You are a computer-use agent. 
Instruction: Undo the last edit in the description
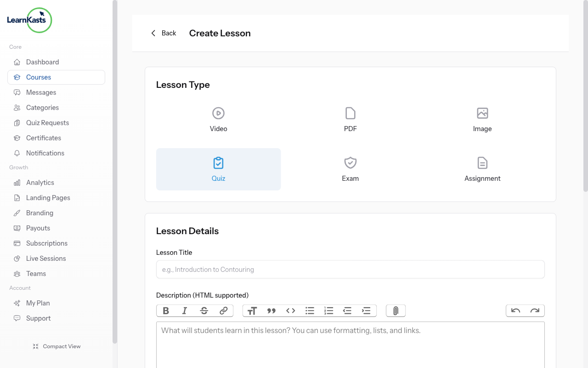point(515,311)
